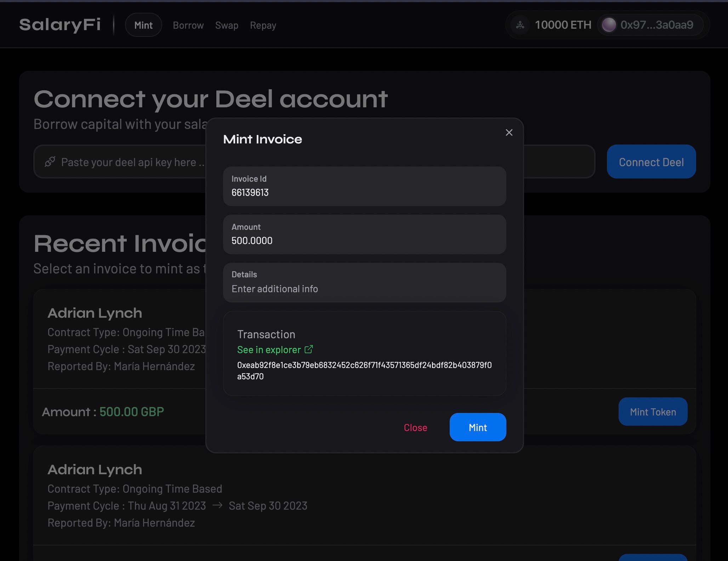Select the transaction hash starting 0xeab92f8e
Viewport: 728px width, 561px height.
[x=364, y=370]
